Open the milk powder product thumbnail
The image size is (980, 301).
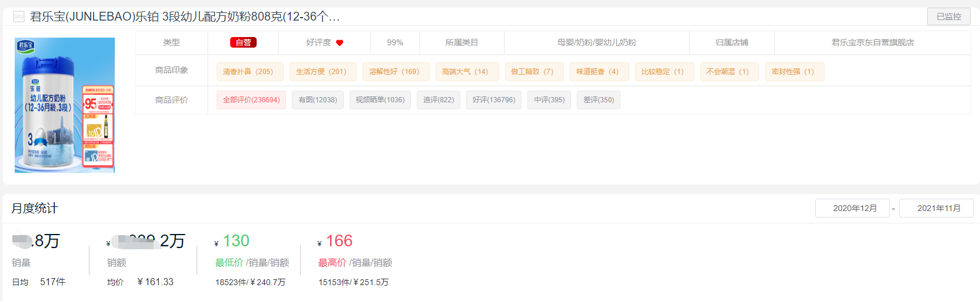pyautogui.click(x=65, y=105)
